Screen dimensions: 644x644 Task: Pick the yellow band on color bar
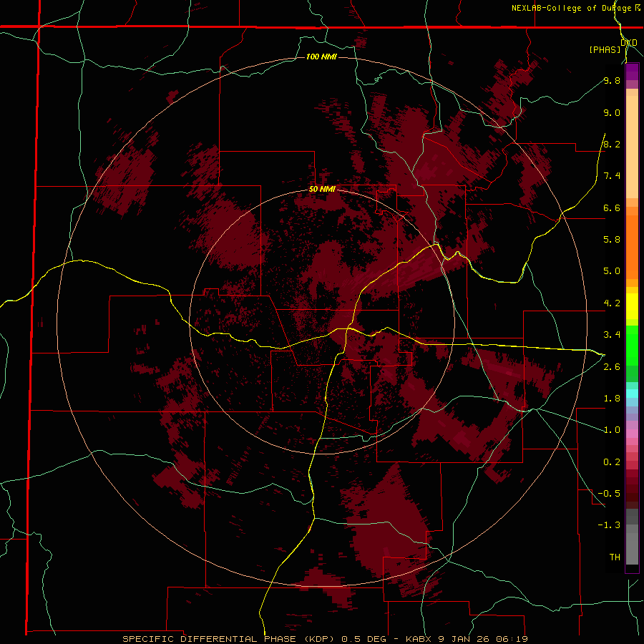coord(632,306)
